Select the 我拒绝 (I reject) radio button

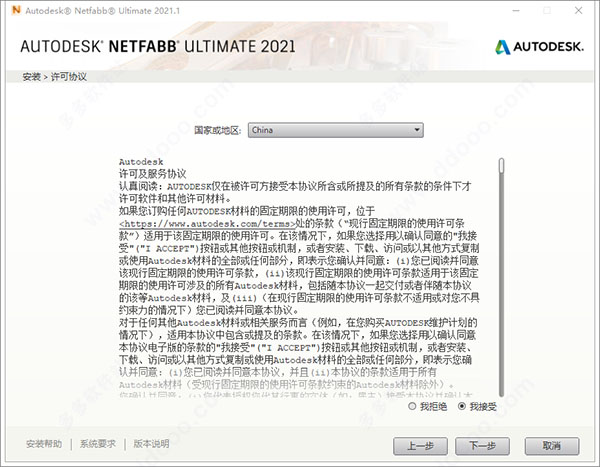(412, 406)
